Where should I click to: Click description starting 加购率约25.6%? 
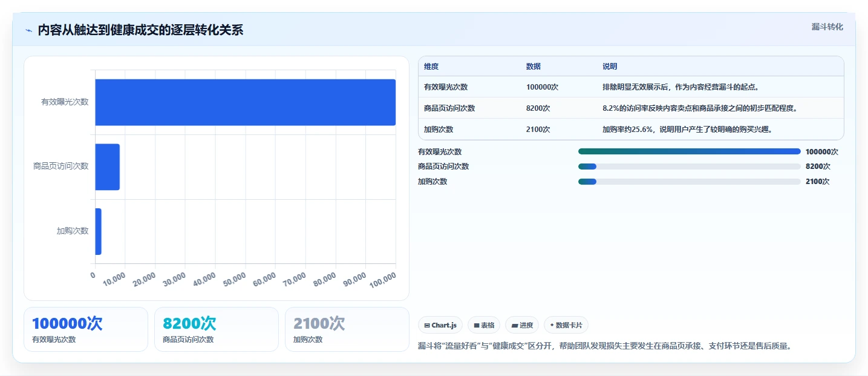click(x=688, y=130)
